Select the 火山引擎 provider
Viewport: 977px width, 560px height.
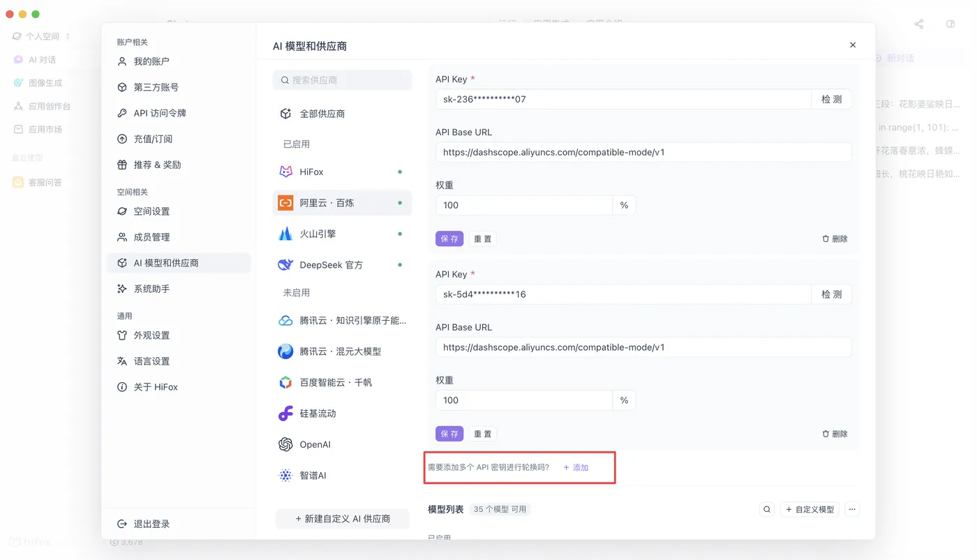coord(342,234)
